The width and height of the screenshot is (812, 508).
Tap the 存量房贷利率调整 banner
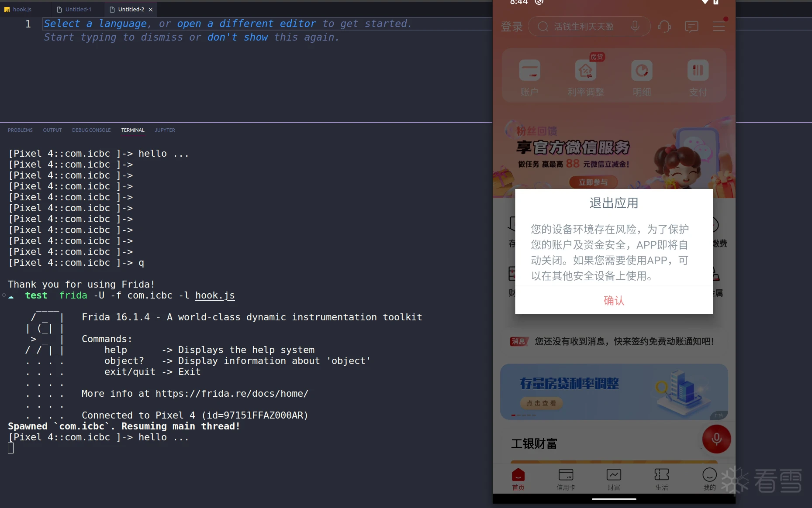click(614, 391)
